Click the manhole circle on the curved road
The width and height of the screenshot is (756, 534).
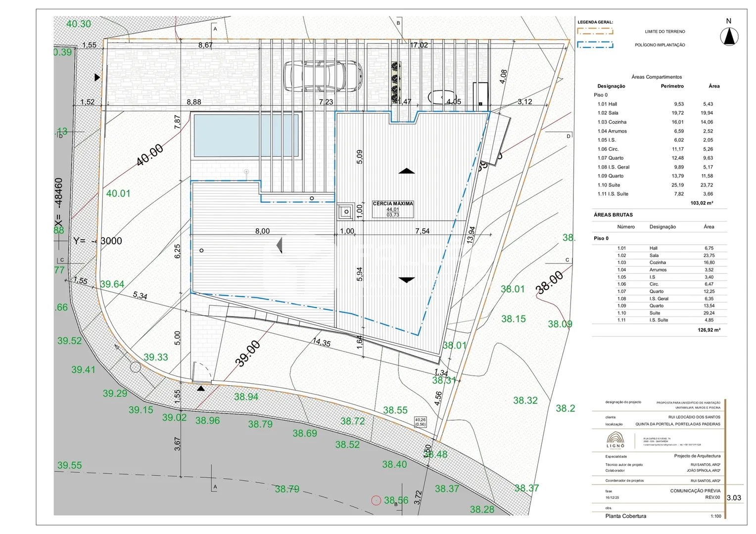tap(136, 367)
